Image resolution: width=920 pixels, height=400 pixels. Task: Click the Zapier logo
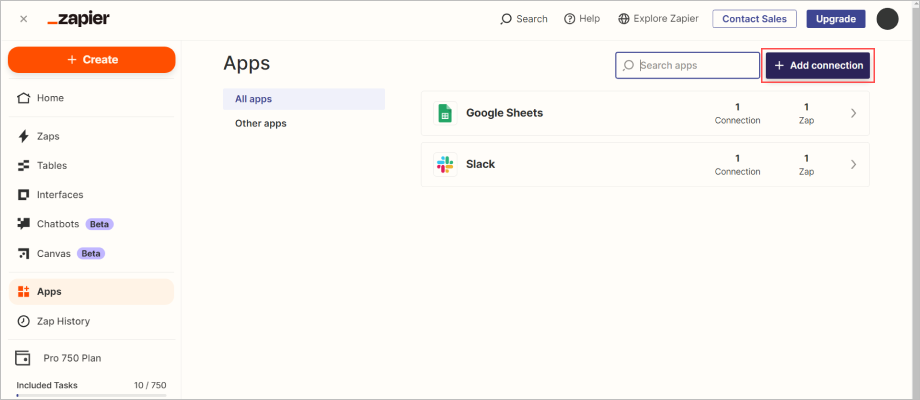point(79,19)
